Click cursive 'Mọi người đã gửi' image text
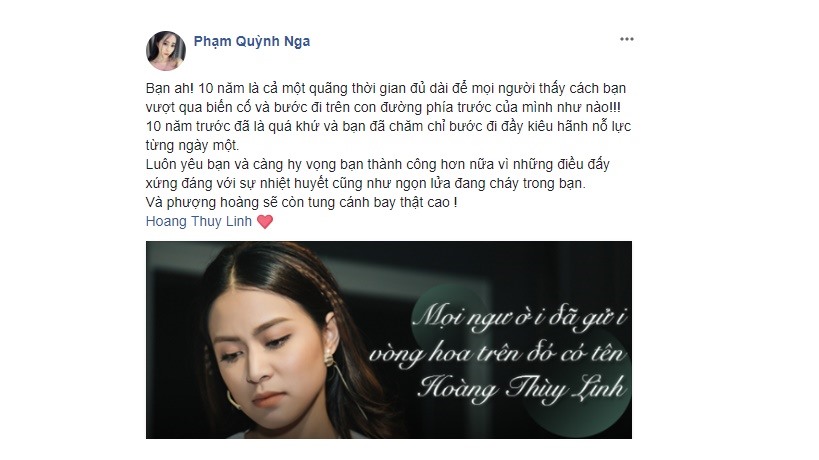Viewport: 819px width, 460px height. 520,317
